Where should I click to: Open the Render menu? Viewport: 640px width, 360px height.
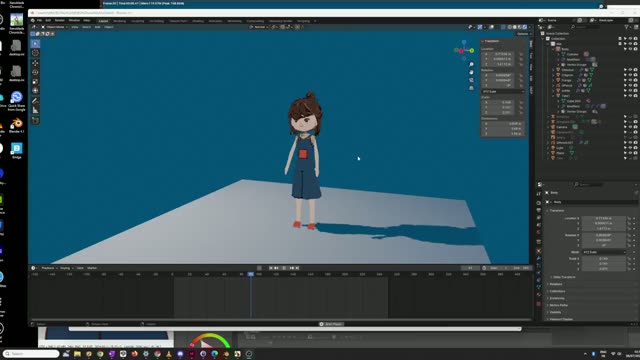(60, 20)
